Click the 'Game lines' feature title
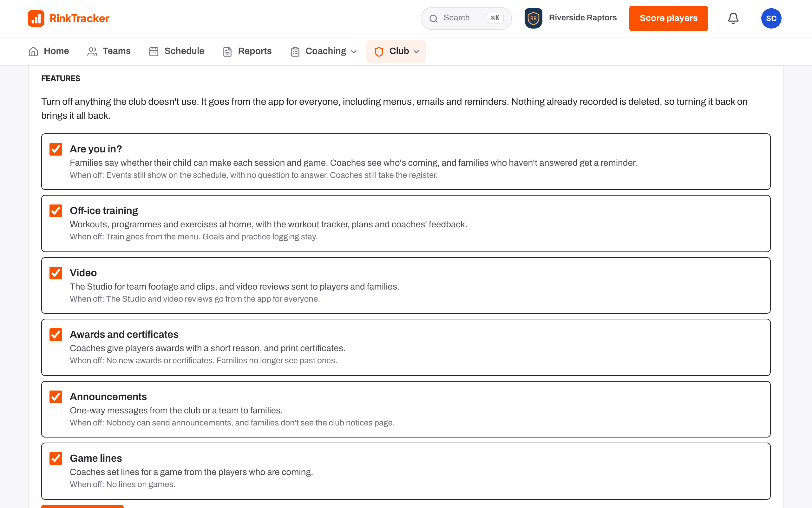Image resolution: width=812 pixels, height=508 pixels. pyautogui.click(x=95, y=458)
